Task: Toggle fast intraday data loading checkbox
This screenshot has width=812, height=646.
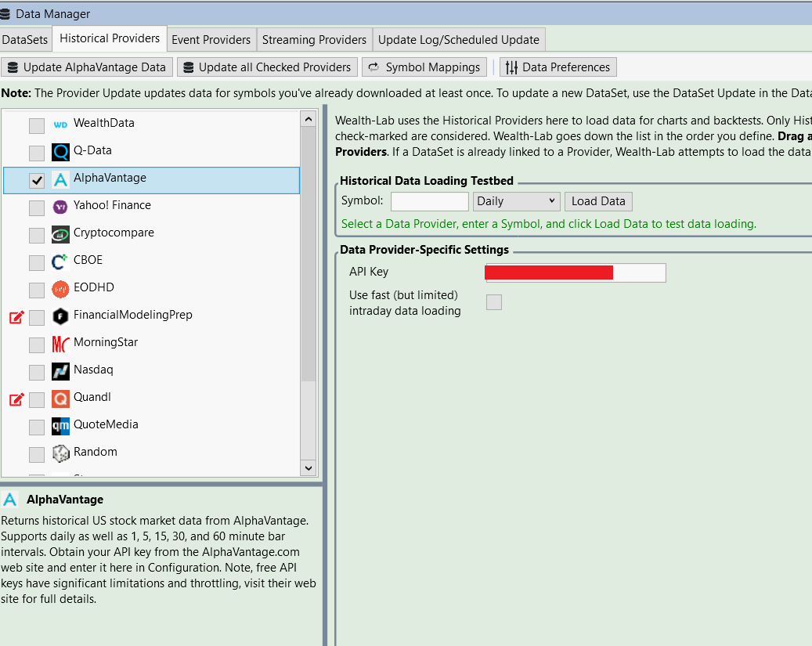Action: tap(494, 302)
